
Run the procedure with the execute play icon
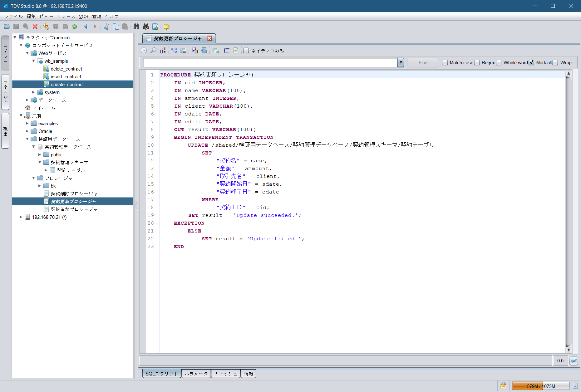coord(144,51)
